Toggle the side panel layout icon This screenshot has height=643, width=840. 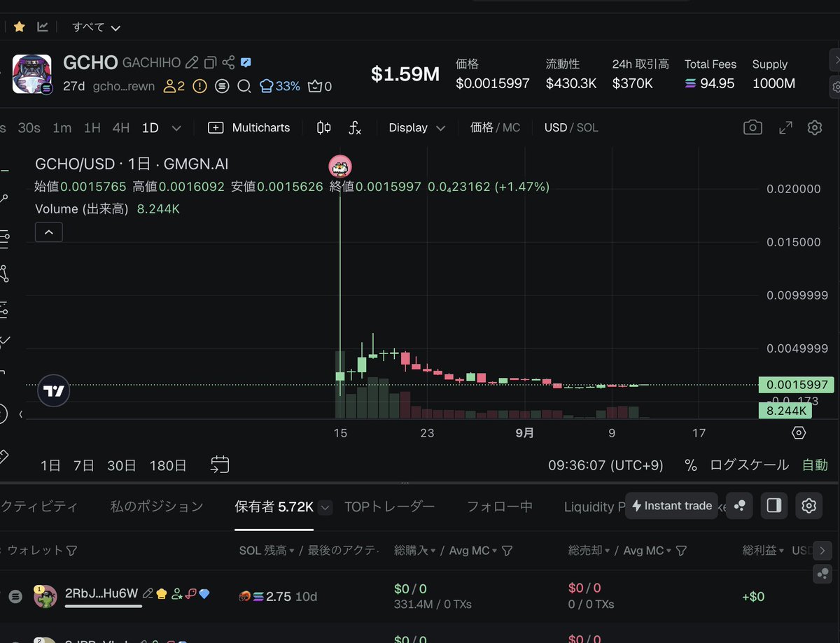click(x=773, y=506)
